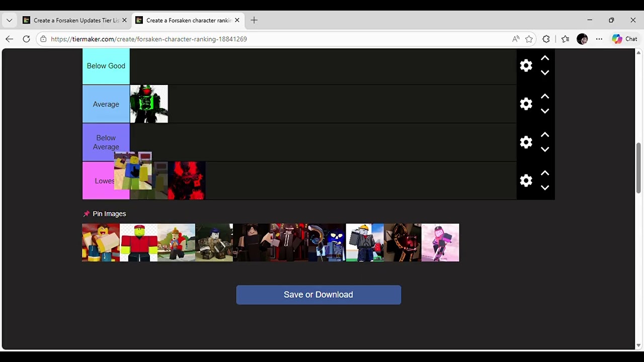Open a new browser tab
This screenshot has width=644, height=362.
tap(254, 21)
